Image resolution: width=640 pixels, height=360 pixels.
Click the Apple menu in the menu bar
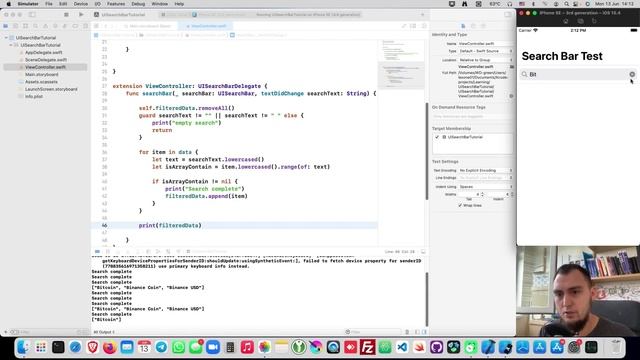(8, 4)
